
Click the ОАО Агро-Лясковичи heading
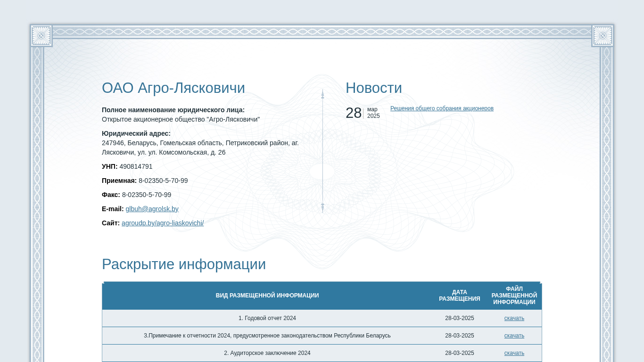click(x=173, y=88)
